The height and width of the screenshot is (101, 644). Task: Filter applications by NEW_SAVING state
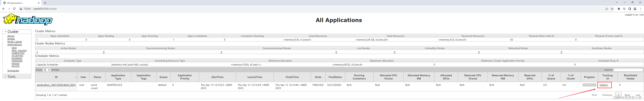tap(19, 51)
